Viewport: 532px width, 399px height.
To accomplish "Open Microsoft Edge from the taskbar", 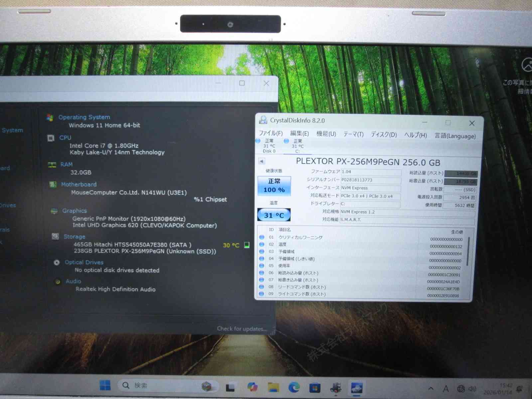I will [294, 387].
